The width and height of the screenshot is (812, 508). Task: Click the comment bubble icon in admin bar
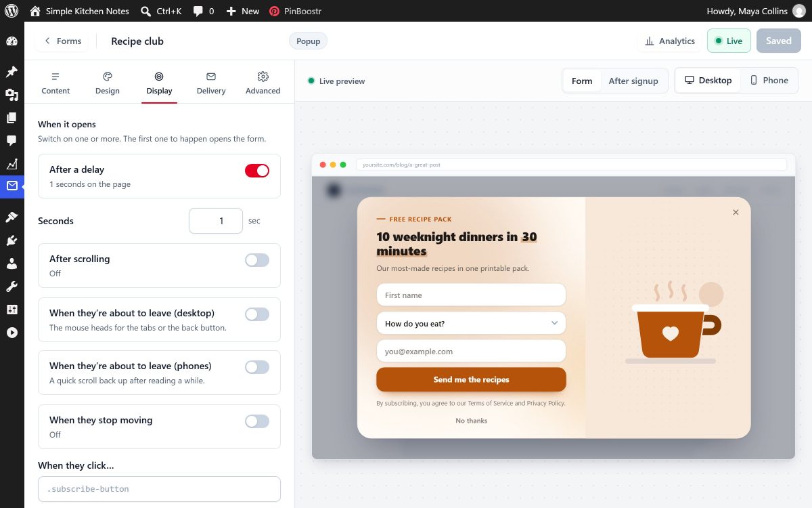click(198, 11)
